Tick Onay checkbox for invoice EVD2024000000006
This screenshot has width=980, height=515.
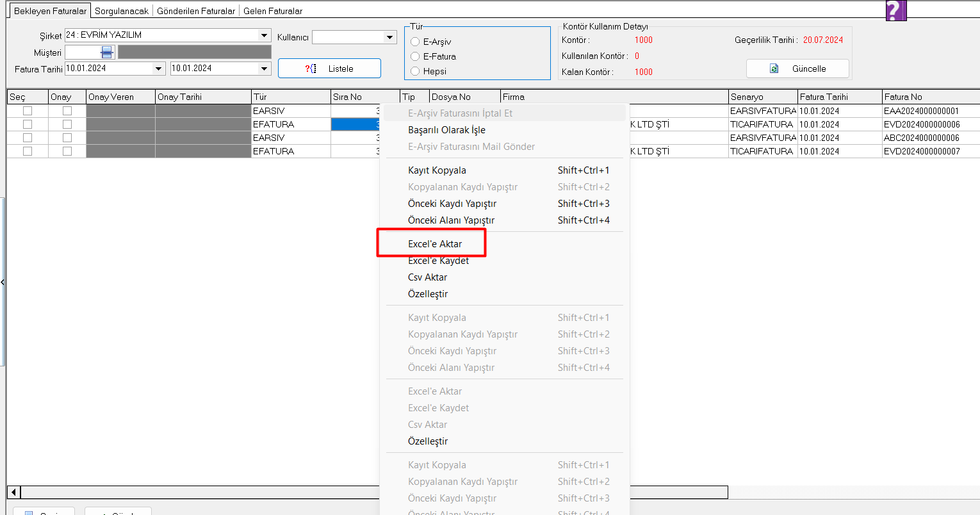pyautogui.click(x=67, y=124)
